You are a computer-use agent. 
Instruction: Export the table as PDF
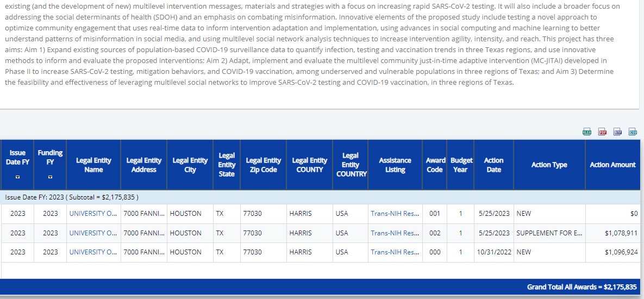click(x=602, y=132)
